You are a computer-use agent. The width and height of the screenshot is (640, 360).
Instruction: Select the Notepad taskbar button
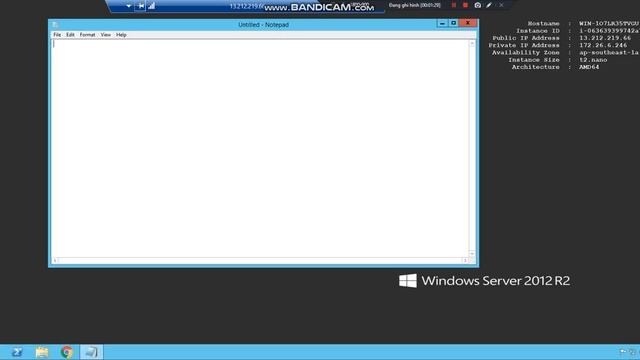(x=91, y=352)
